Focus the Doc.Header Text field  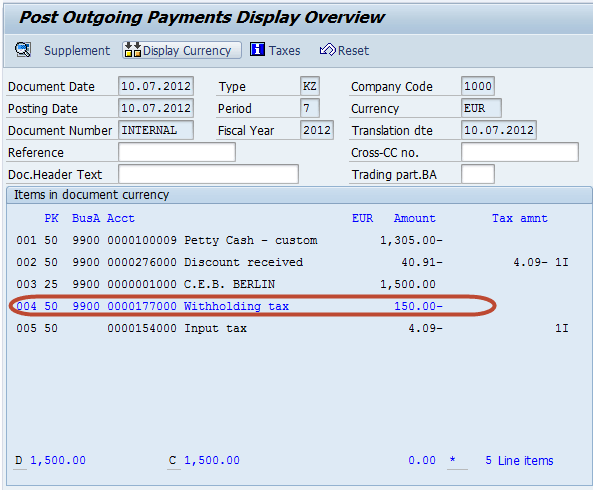pos(208,174)
